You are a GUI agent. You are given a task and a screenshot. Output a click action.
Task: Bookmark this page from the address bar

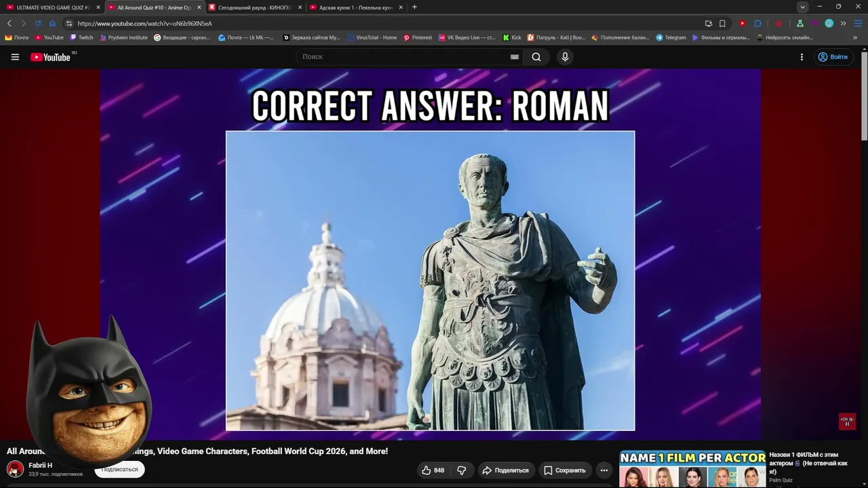pyautogui.click(x=722, y=23)
